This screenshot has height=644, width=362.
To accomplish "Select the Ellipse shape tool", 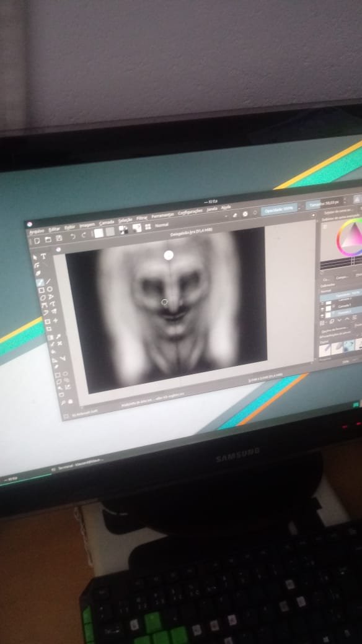I will click(50, 289).
